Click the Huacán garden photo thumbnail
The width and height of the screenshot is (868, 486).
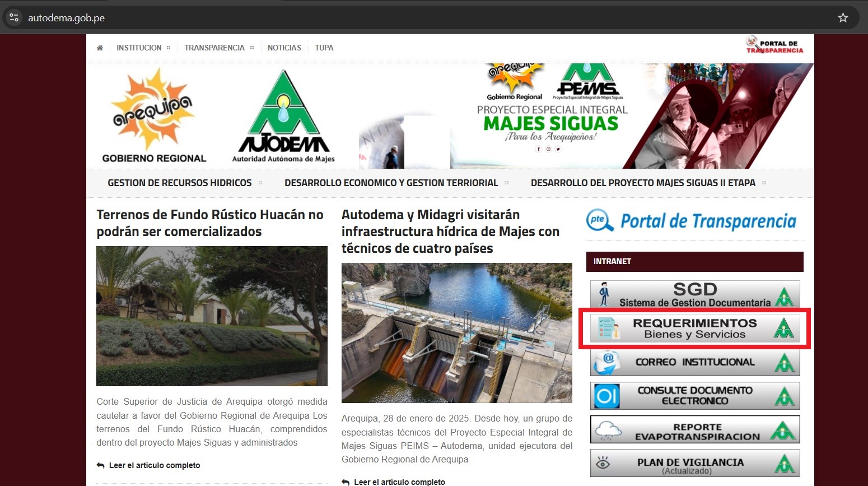coord(212,316)
